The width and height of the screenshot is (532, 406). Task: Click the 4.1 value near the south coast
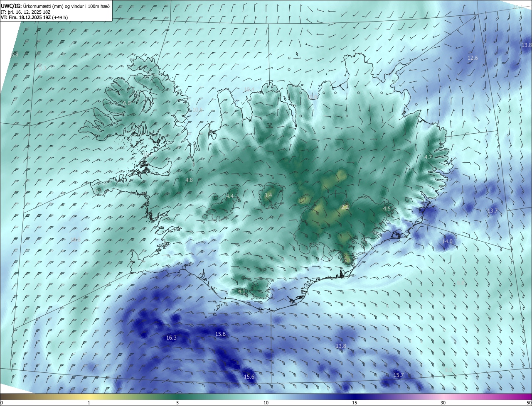(242, 292)
